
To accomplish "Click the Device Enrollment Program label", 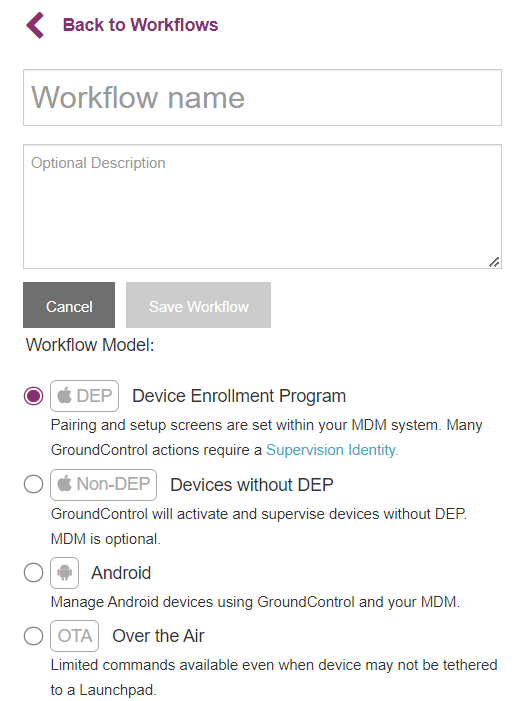I will tap(239, 396).
